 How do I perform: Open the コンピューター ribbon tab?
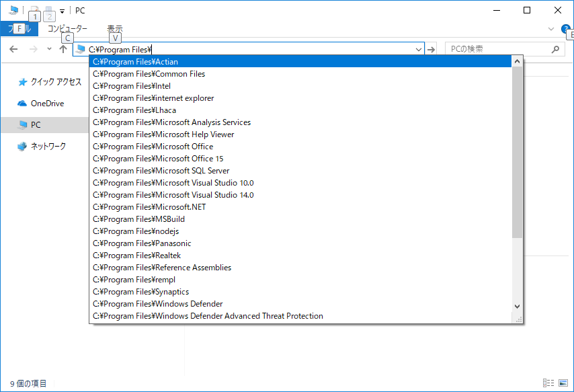68,29
